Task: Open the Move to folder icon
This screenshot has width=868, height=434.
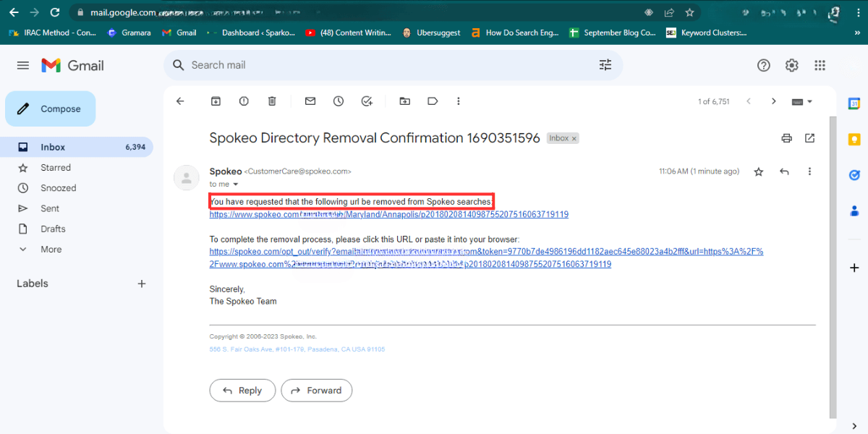Action: coord(404,101)
